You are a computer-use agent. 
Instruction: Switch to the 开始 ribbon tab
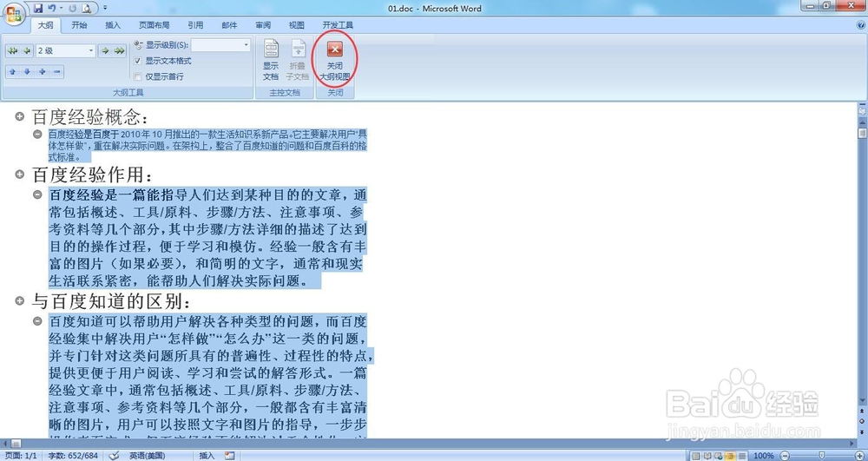click(79, 25)
